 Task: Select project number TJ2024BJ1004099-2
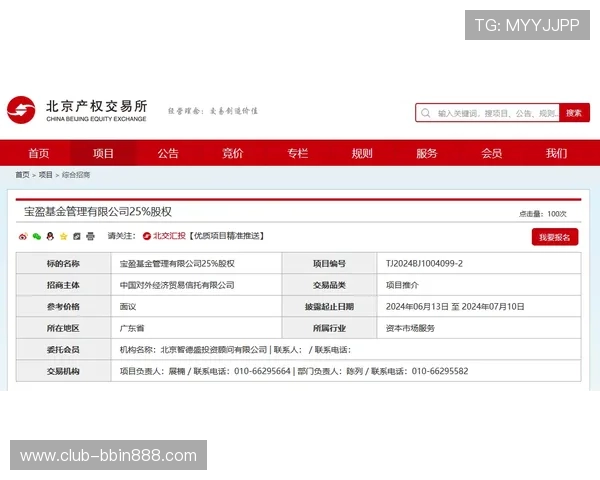pos(424,263)
